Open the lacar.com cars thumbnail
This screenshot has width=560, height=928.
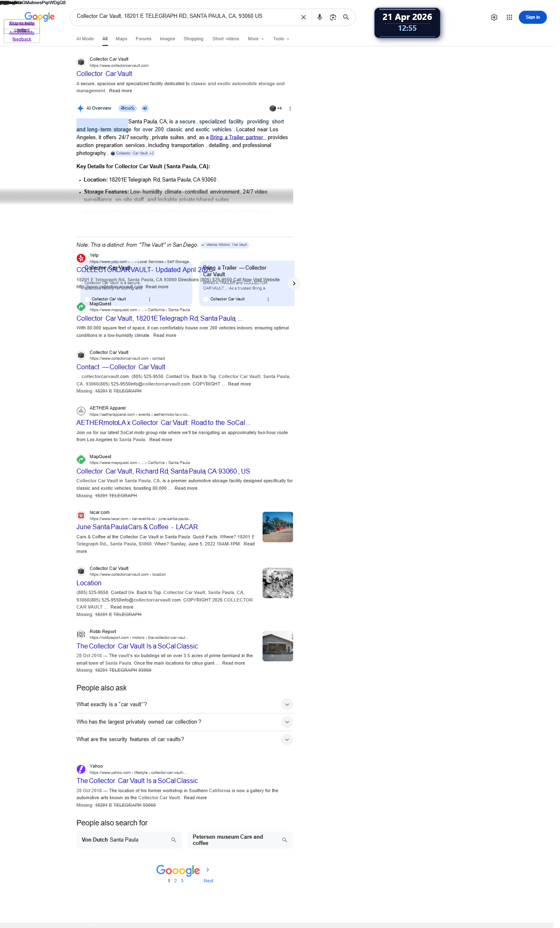coord(278,527)
